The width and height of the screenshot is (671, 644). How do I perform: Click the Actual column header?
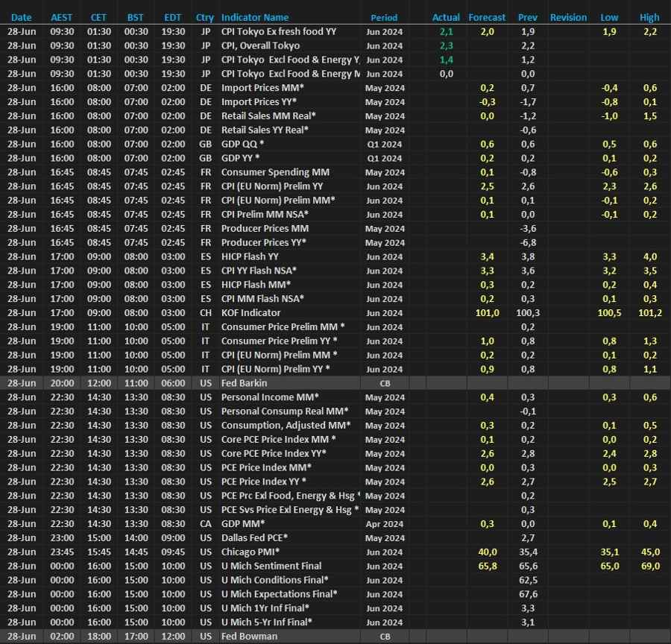click(446, 18)
